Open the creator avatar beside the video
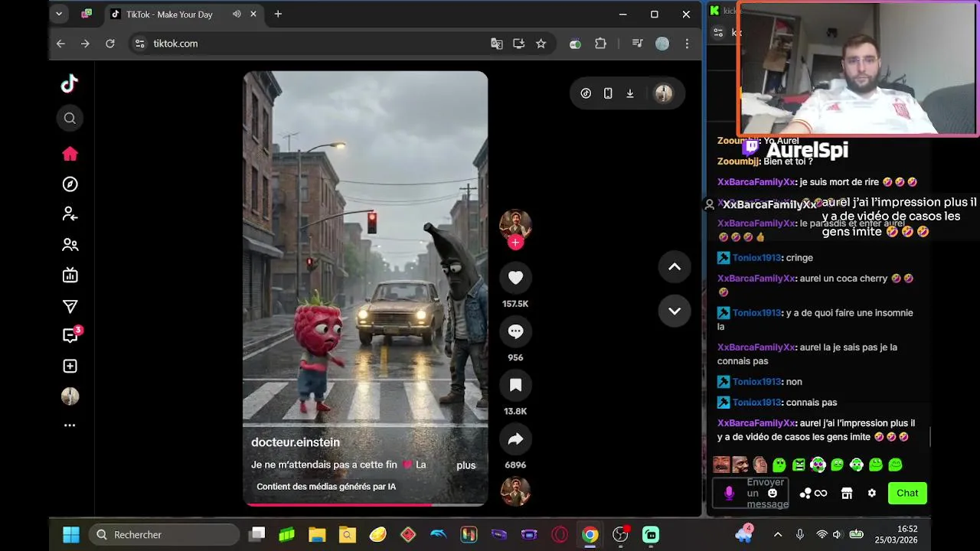 click(x=515, y=223)
